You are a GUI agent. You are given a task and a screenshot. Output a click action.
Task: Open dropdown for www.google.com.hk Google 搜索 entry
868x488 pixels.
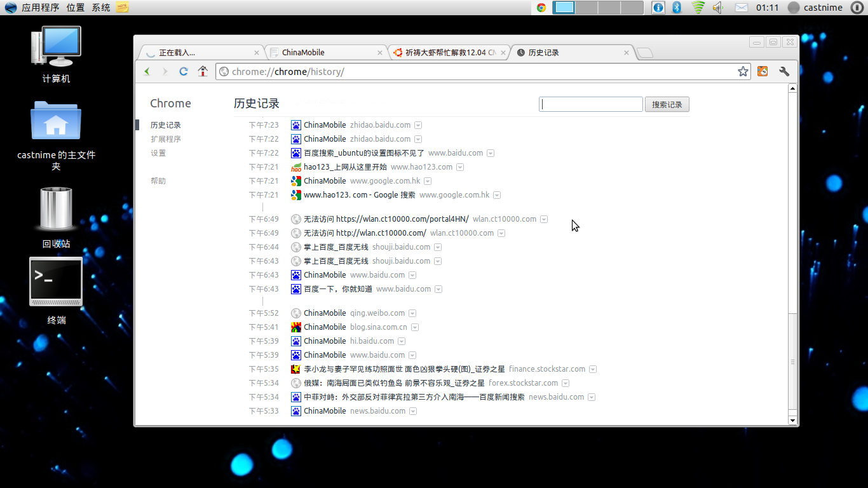tap(497, 195)
